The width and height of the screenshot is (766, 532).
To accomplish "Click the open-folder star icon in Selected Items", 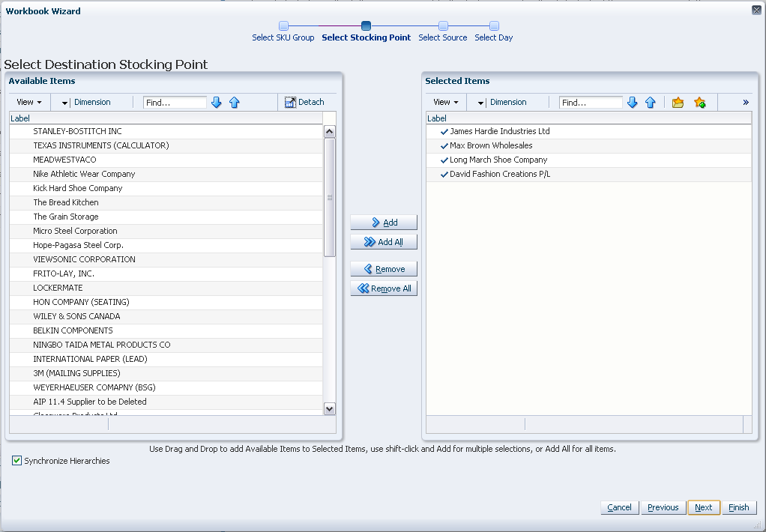I will (x=678, y=103).
